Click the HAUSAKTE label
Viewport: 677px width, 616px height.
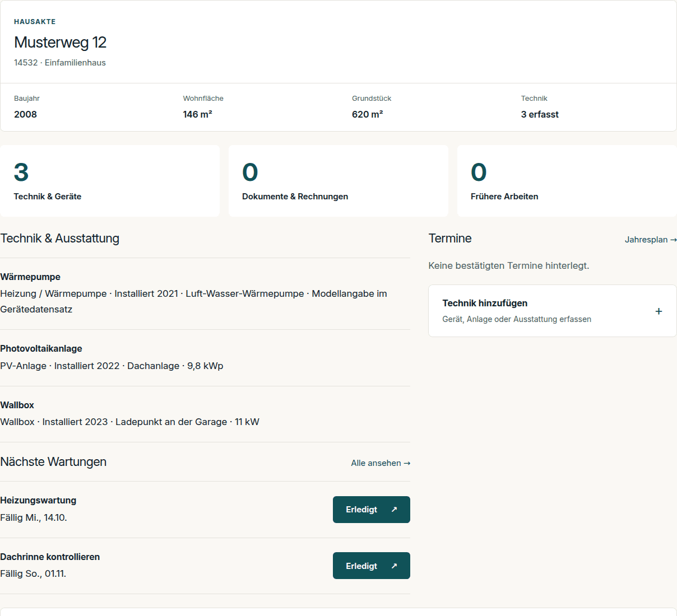coord(35,22)
